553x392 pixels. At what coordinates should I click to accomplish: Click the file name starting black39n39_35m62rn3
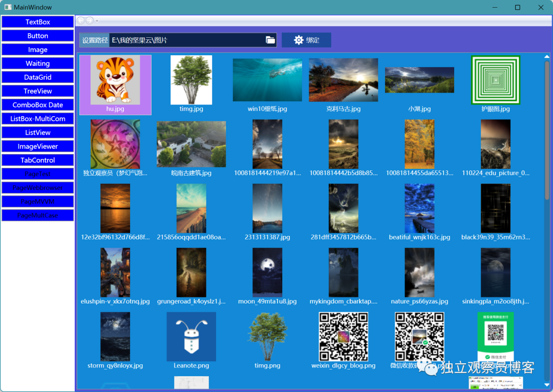tap(496, 237)
